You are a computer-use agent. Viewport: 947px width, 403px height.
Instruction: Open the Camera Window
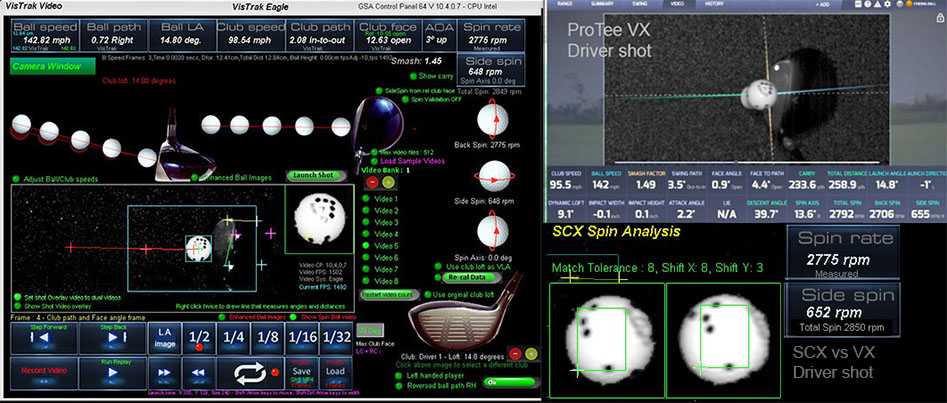tap(53, 66)
